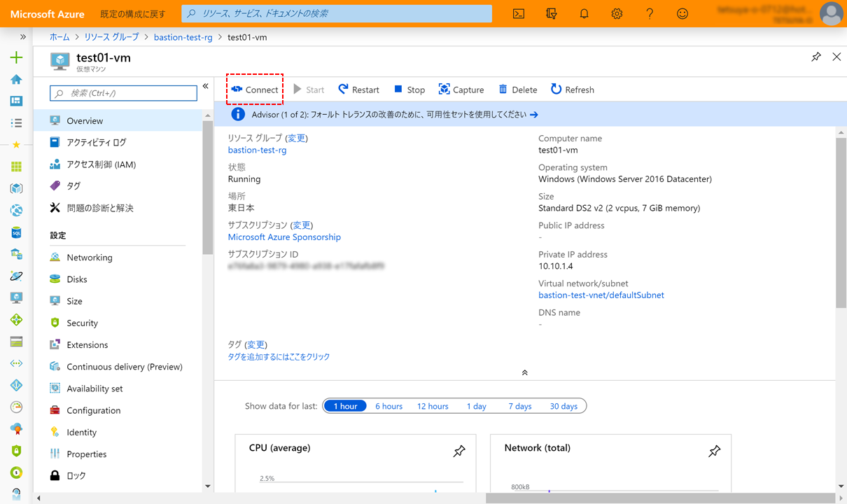Show the notifications bell panel
The image size is (847, 504).
584,13
